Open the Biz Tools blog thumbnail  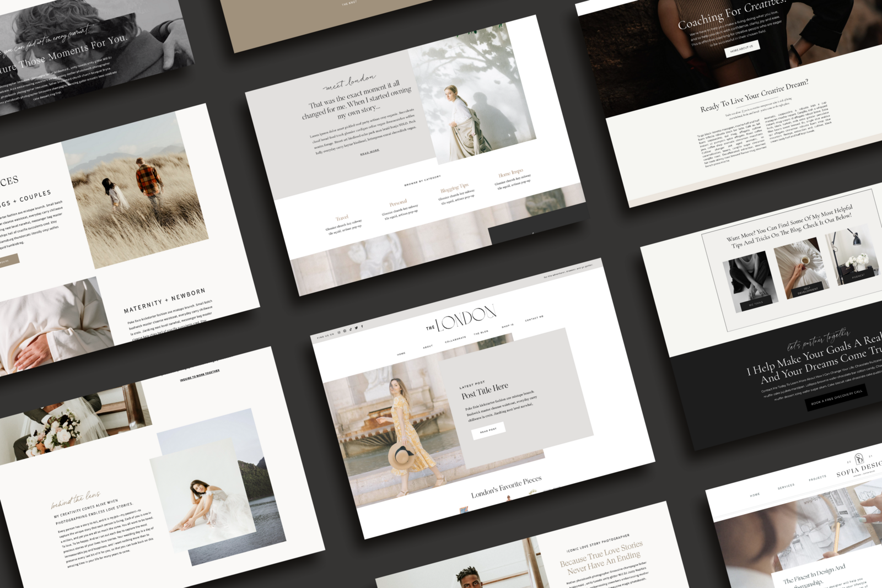pos(750,282)
